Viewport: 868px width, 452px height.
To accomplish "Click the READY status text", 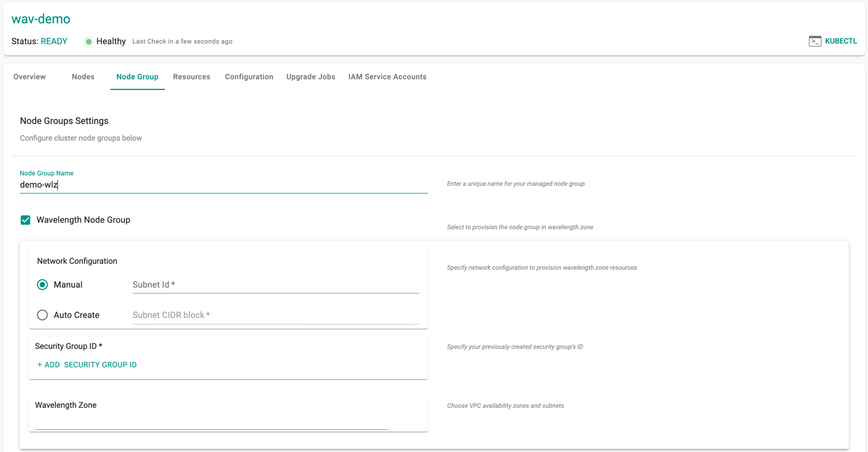I will coord(54,41).
